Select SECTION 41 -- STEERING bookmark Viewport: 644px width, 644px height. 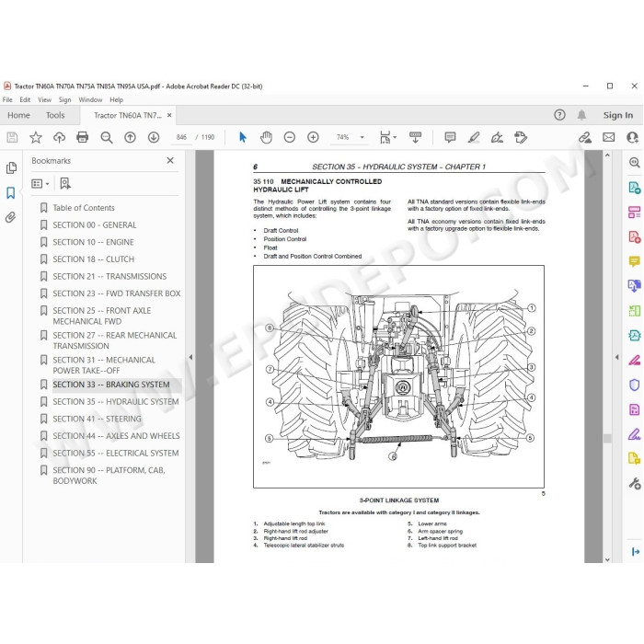point(97,419)
